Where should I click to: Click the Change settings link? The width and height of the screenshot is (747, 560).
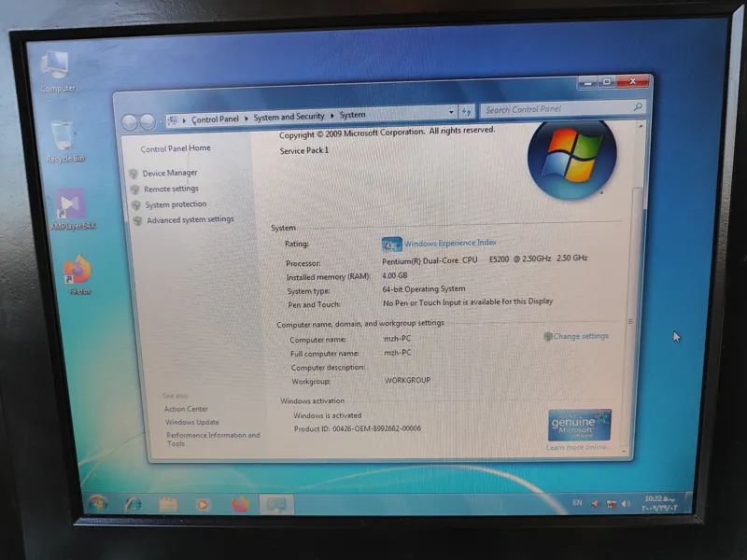[x=580, y=336]
